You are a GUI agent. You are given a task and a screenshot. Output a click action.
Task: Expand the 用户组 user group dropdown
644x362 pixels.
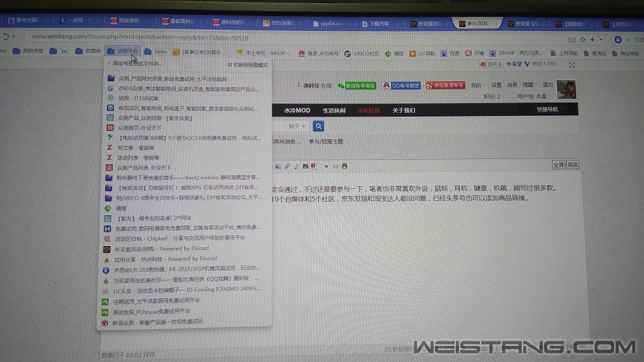click(x=535, y=96)
